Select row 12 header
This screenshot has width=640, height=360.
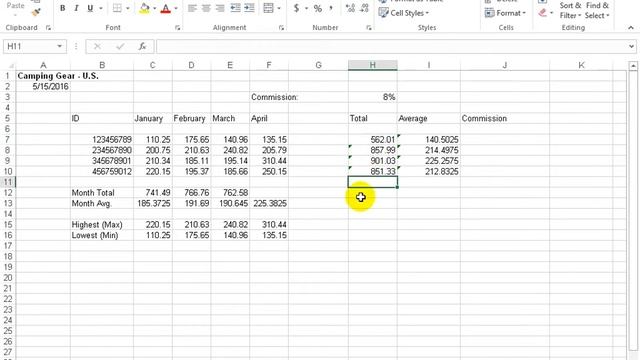(8, 193)
